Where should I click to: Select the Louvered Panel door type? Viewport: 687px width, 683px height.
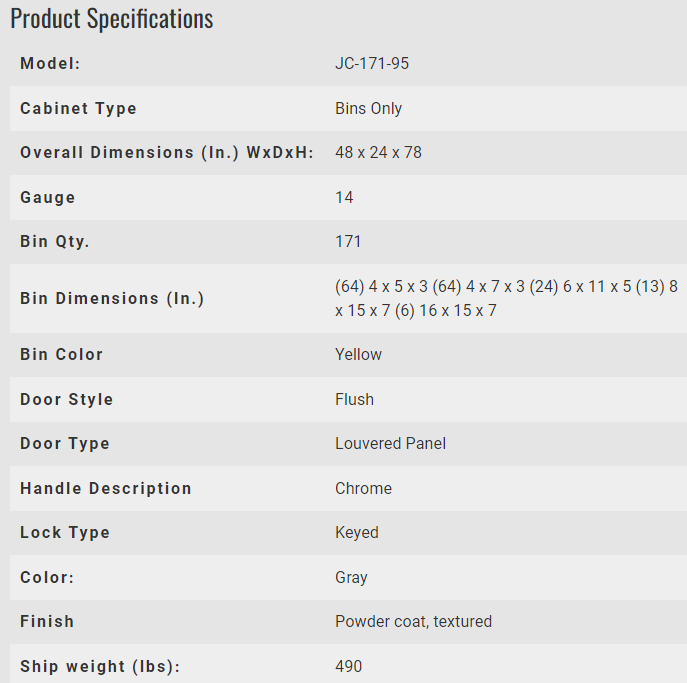pos(390,443)
